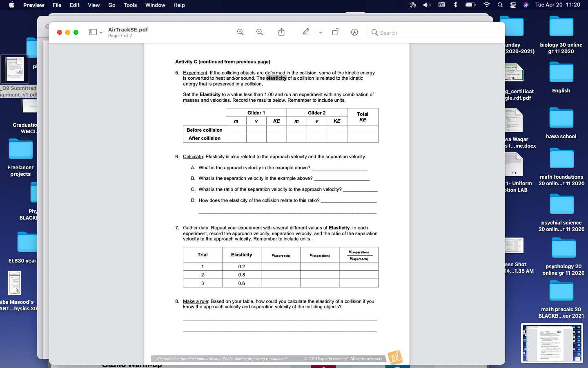The image size is (588, 368).
Task: Click the Glider 2 table header
Action: coord(317,113)
